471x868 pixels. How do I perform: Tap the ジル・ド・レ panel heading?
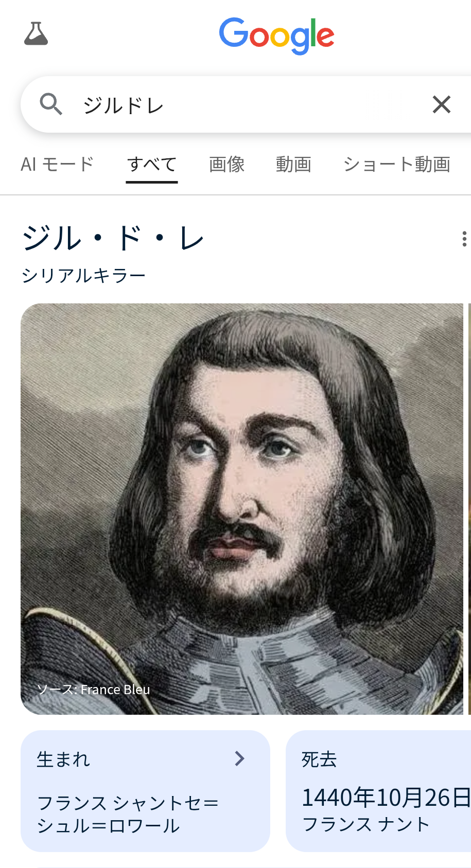tap(113, 239)
